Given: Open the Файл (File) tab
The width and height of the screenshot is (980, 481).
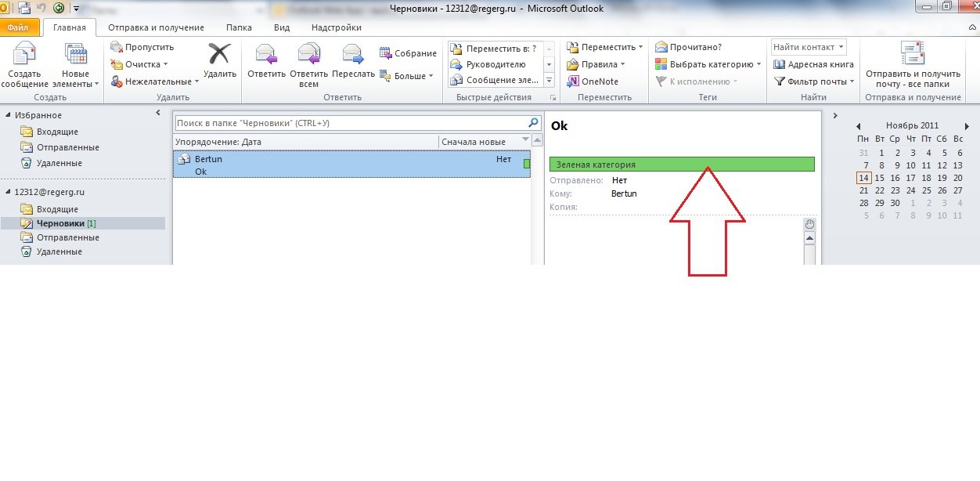Looking at the screenshot, I should tap(19, 27).
